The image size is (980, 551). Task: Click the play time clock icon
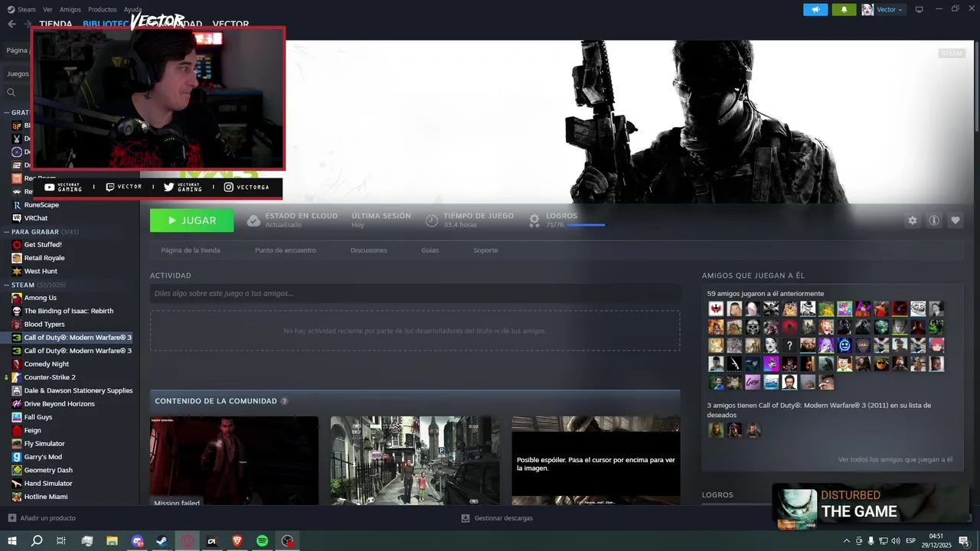point(432,220)
